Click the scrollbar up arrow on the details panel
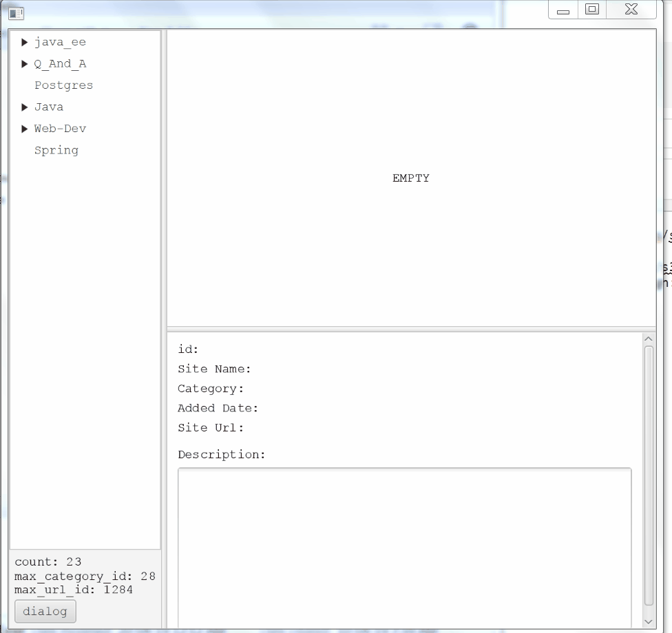The height and width of the screenshot is (633, 672). [648, 337]
